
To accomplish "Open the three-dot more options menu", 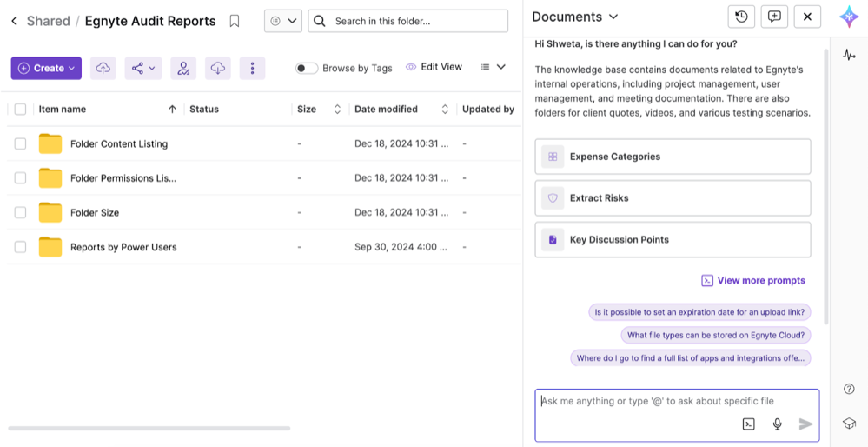I will (x=252, y=68).
